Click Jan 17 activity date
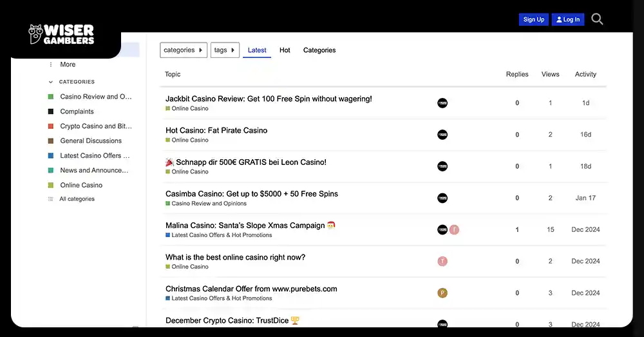The image size is (644, 337). pyautogui.click(x=585, y=198)
